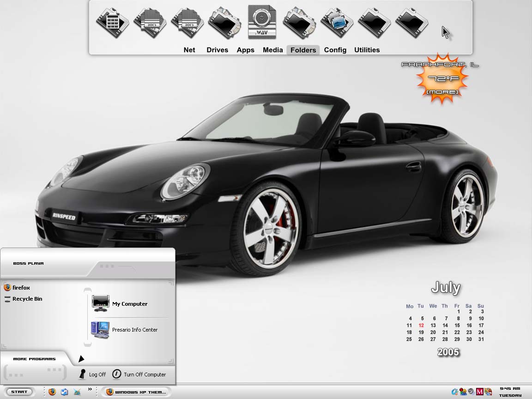This screenshot has width=532, height=399.
Task: Click the Log Off button
Action: 92,374
